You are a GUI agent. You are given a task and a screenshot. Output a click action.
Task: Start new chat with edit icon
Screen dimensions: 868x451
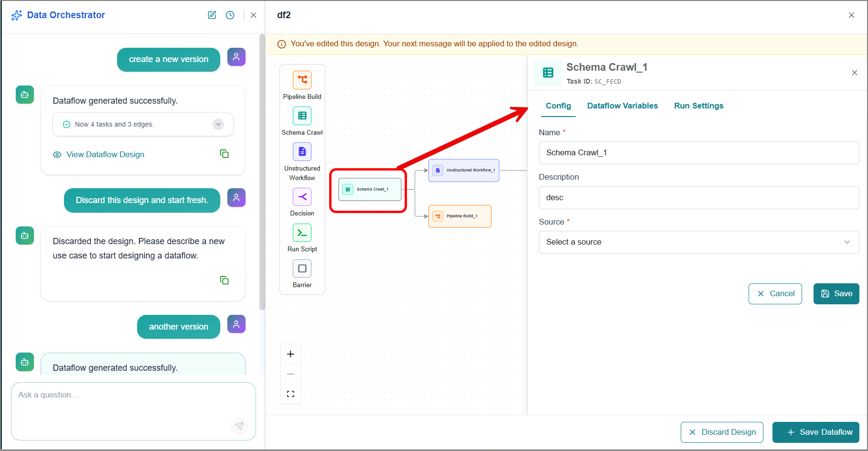click(212, 15)
